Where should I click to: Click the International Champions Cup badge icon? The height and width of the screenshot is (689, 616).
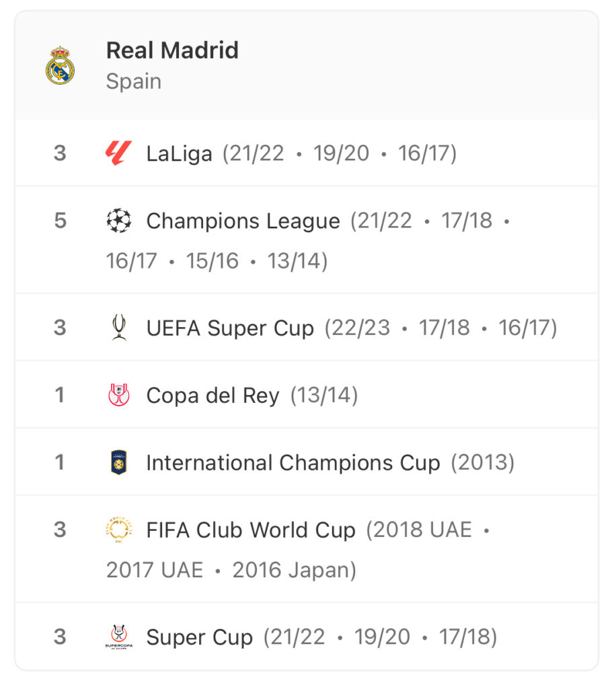point(119,462)
